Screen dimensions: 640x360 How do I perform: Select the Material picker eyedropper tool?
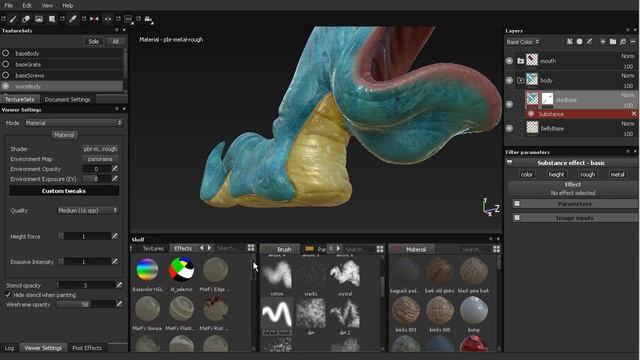[73, 19]
